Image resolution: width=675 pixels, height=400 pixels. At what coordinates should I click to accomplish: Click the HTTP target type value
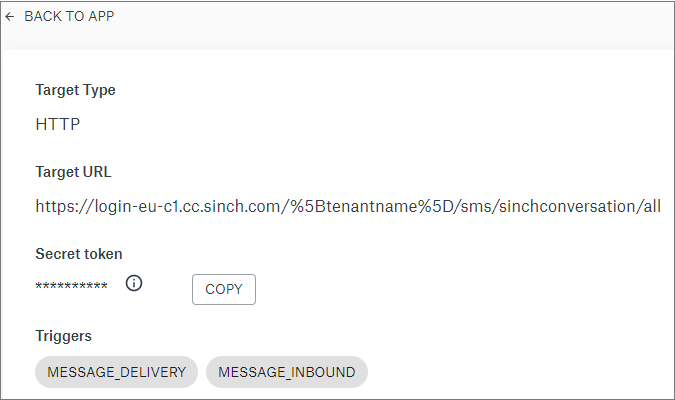(x=57, y=125)
